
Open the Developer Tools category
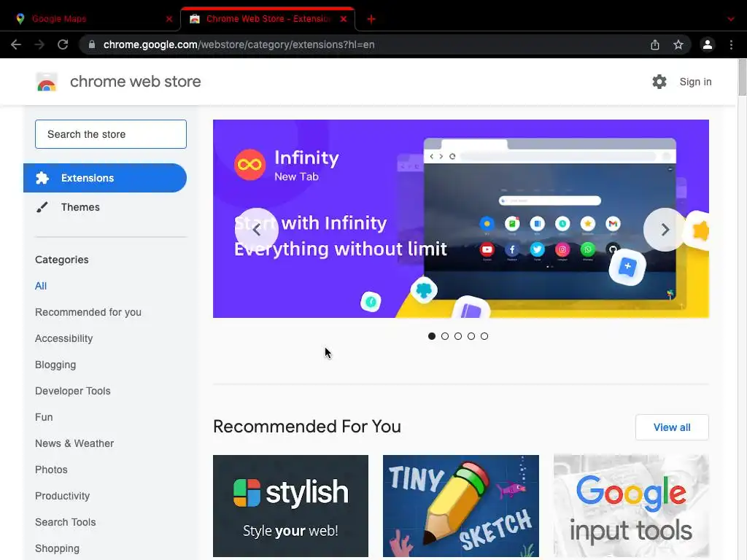[x=73, y=391]
